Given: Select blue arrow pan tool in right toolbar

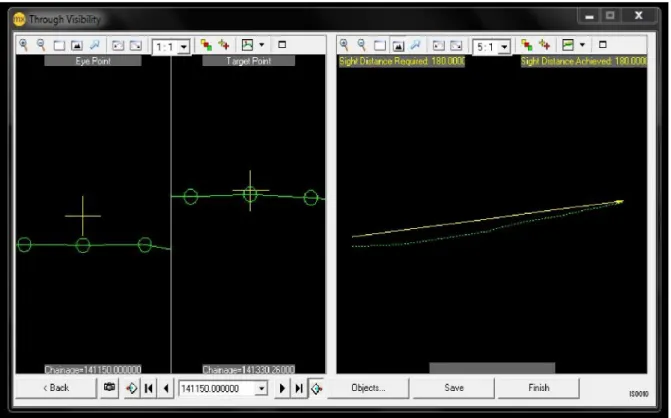Looking at the screenshot, I should pyautogui.click(x=415, y=45).
